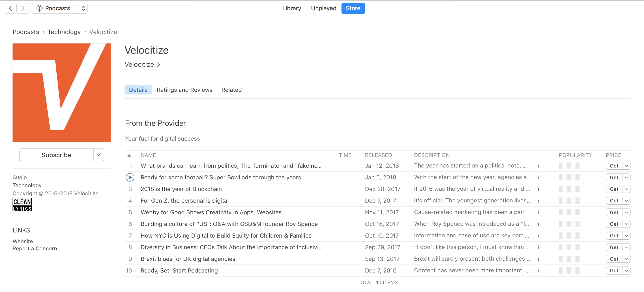
Task: Sort episodes by POPULARITY column
Action: pyautogui.click(x=575, y=155)
